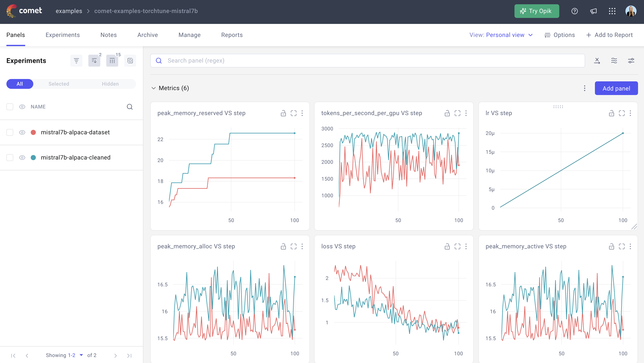The height and width of the screenshot is (363, 644).
Task: Open the experiments filter icon
Action: coord(76,61)
